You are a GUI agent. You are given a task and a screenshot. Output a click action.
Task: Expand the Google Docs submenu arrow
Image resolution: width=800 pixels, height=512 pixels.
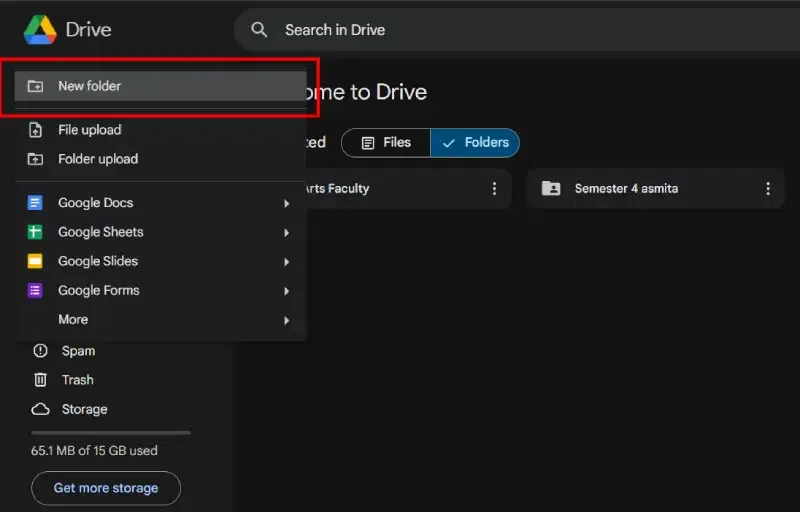pos(287,203)
